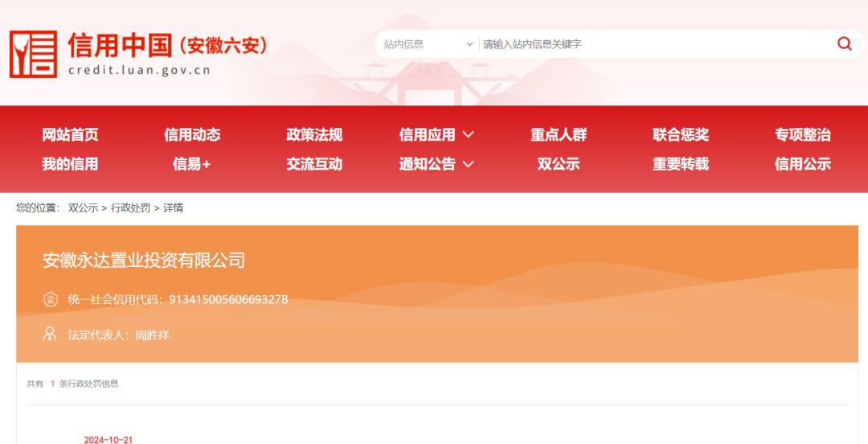The width and height of the screenshot is (868, 444).
Task: Open the 专项整治 section
Action: click(x=803, y=134)
